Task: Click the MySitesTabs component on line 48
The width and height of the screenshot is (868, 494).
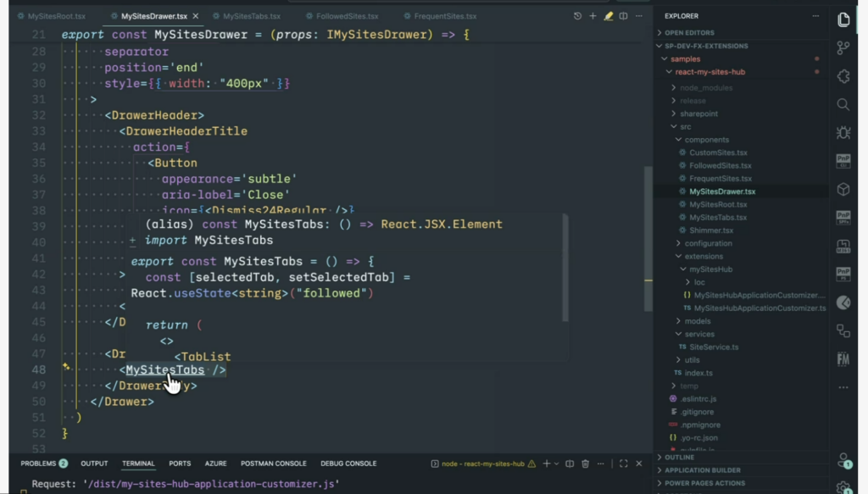Action: [x=165, y=369]
